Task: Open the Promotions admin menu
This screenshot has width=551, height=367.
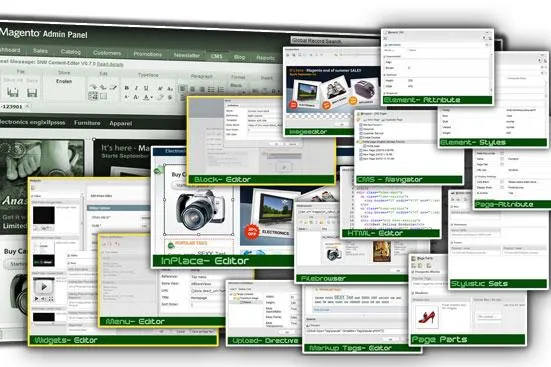Action: pos(148,54)
